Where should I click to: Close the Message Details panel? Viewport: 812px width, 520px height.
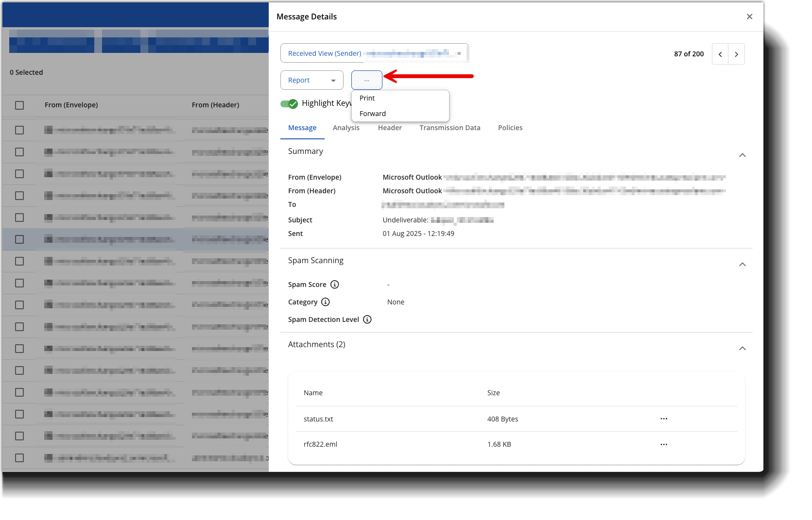(749, 17)
